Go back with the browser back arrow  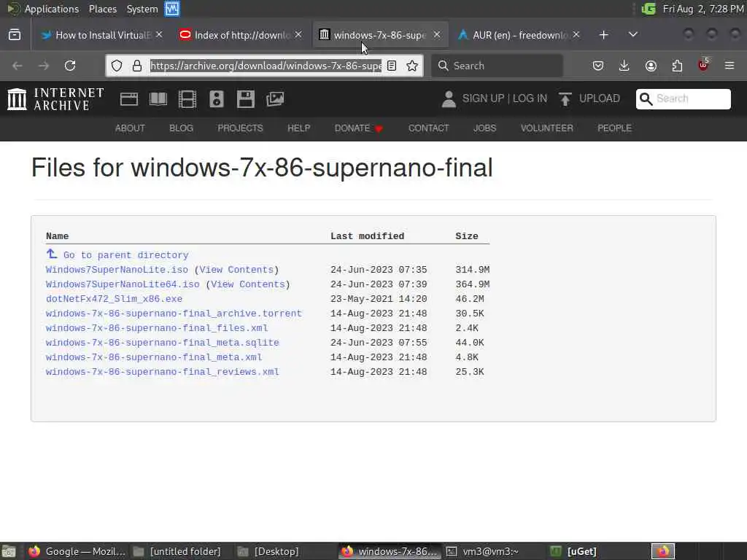18,66
